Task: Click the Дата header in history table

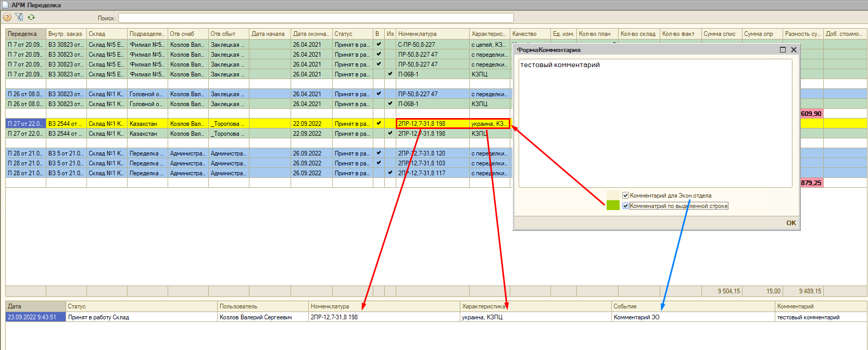Action: (35, 306)
